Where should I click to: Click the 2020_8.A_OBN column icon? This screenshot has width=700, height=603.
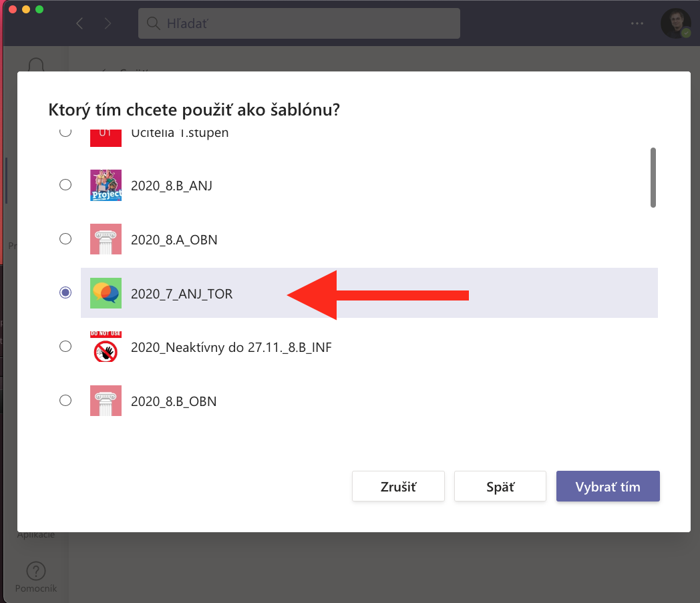click(x=106, y=239)
